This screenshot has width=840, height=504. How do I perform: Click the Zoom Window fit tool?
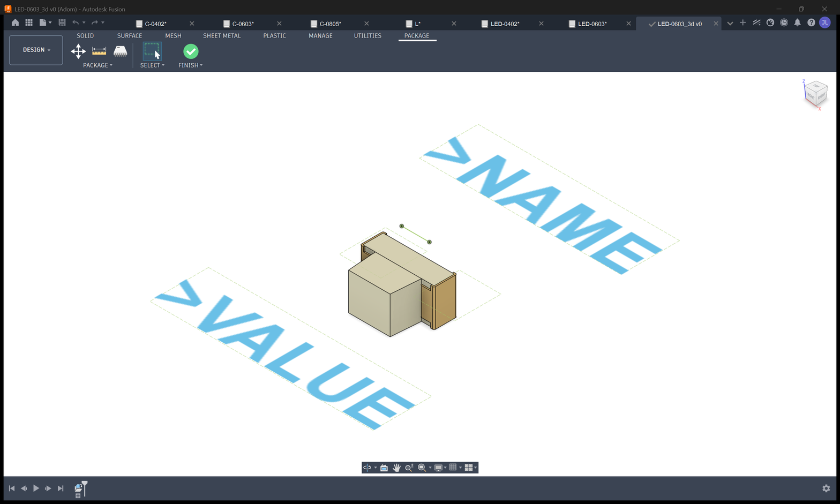pyautogui.click(x=422, y=468)
